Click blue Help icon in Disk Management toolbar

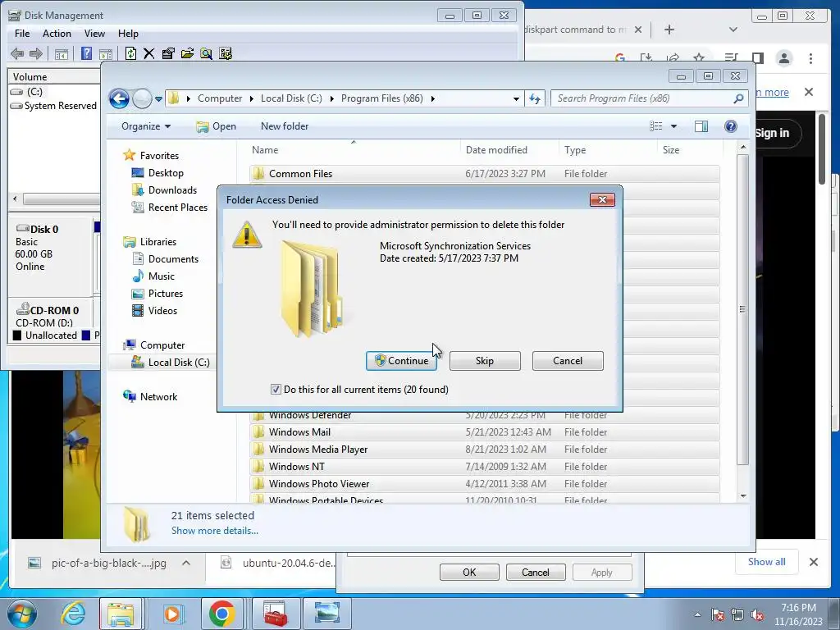pyautogui.click(x=86, y=53)
